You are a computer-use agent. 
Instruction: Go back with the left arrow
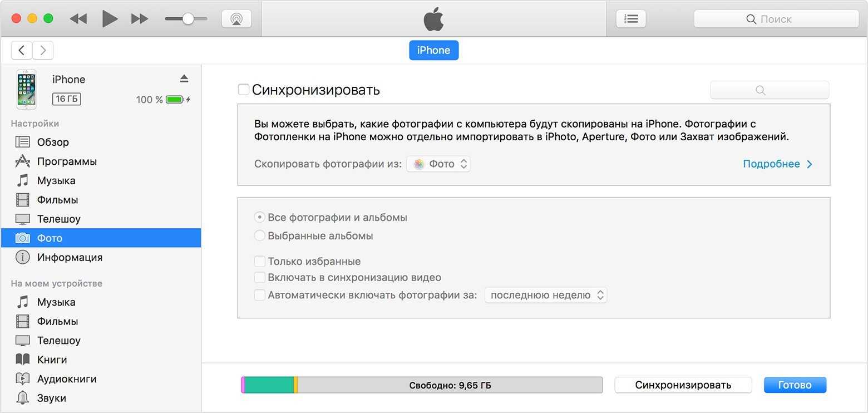(22, 51)
